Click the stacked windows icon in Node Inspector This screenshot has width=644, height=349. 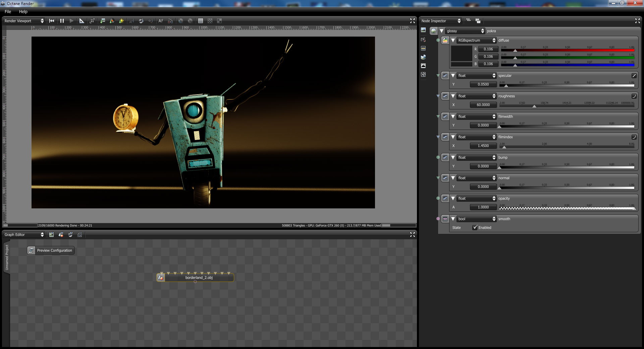478,21
